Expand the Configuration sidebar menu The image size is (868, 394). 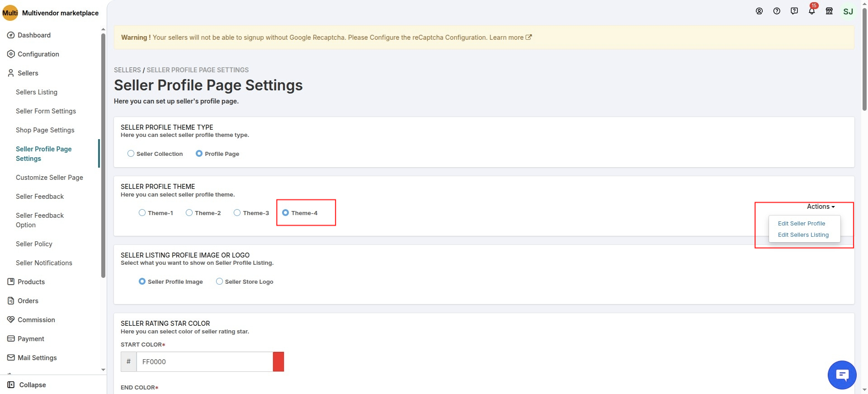tap(38, 54)
